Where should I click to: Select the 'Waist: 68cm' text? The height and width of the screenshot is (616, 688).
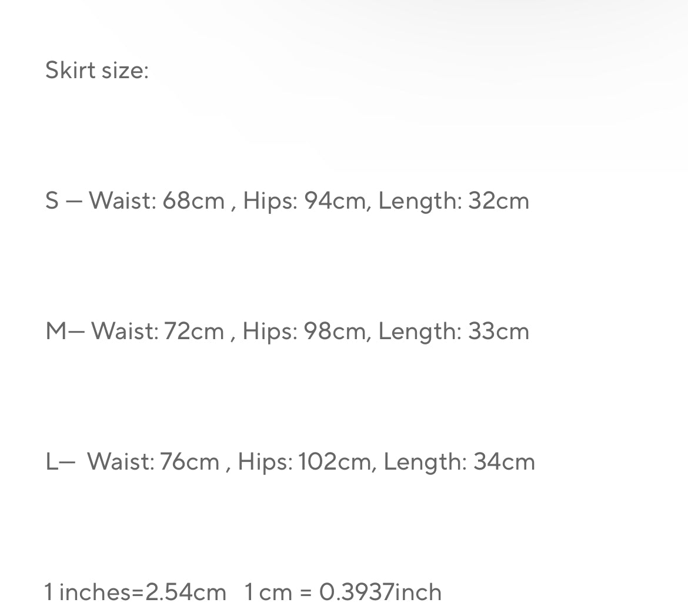point(156,201)
